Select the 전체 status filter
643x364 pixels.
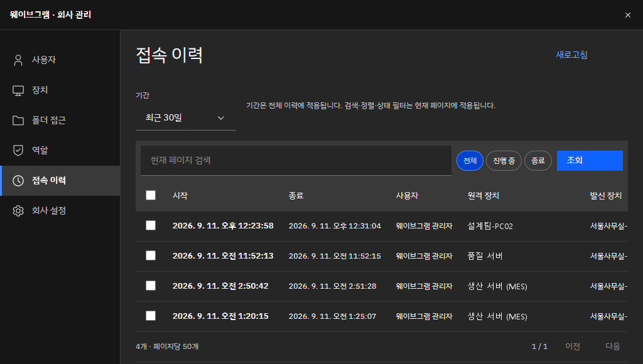(x=470, y=161)
